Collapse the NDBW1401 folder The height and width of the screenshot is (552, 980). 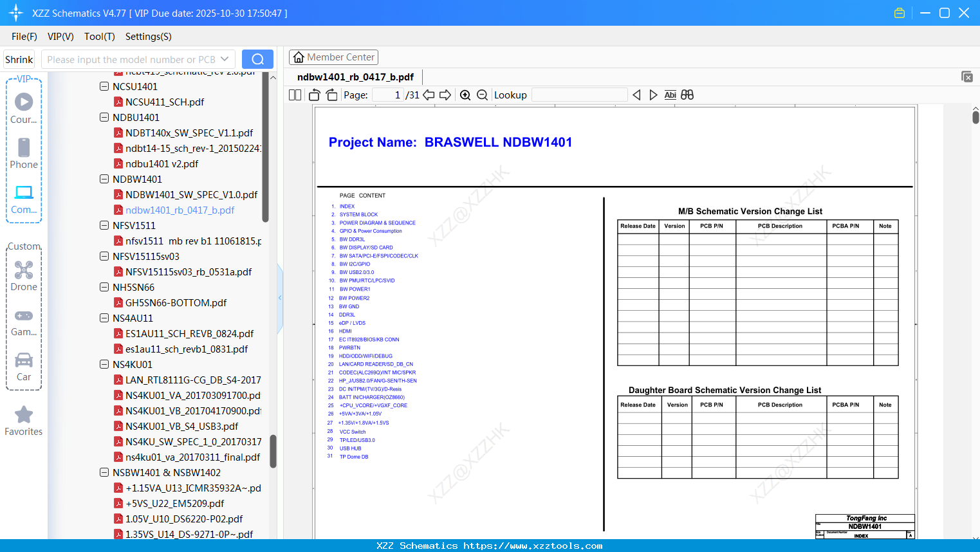coord(104,179)
